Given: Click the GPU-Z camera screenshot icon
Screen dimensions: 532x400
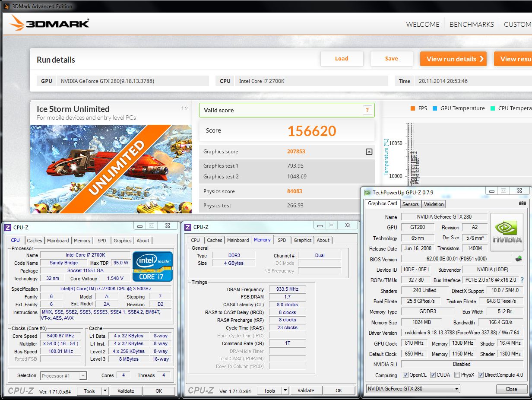Looking at the screenshot, I should [x=522, y=203].
